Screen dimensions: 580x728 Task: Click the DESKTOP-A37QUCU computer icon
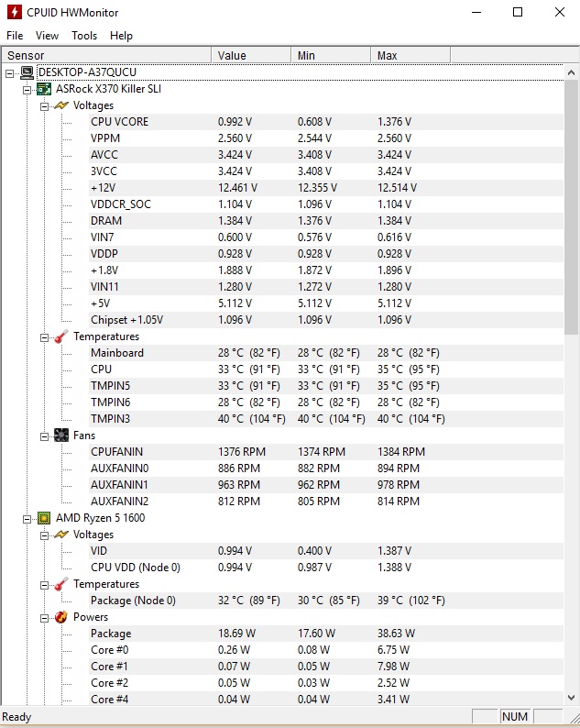point(27,72)
